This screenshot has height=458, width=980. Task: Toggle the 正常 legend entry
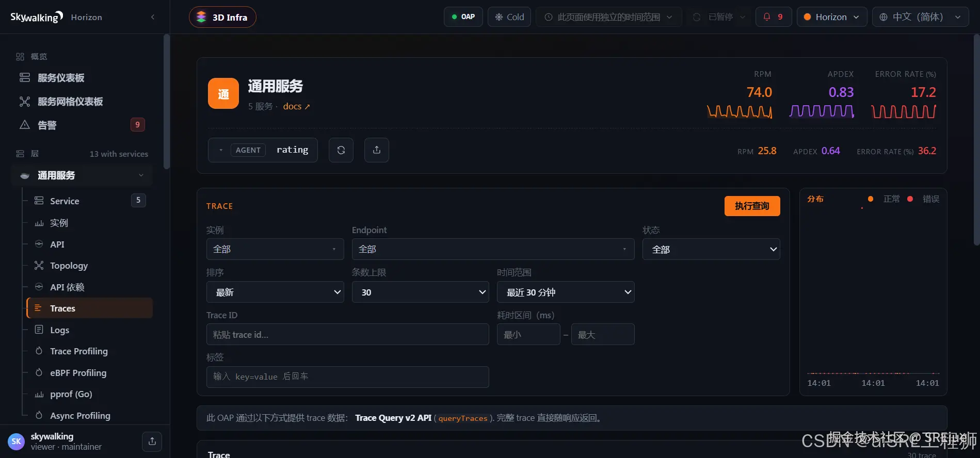click(x=884, y=199)
